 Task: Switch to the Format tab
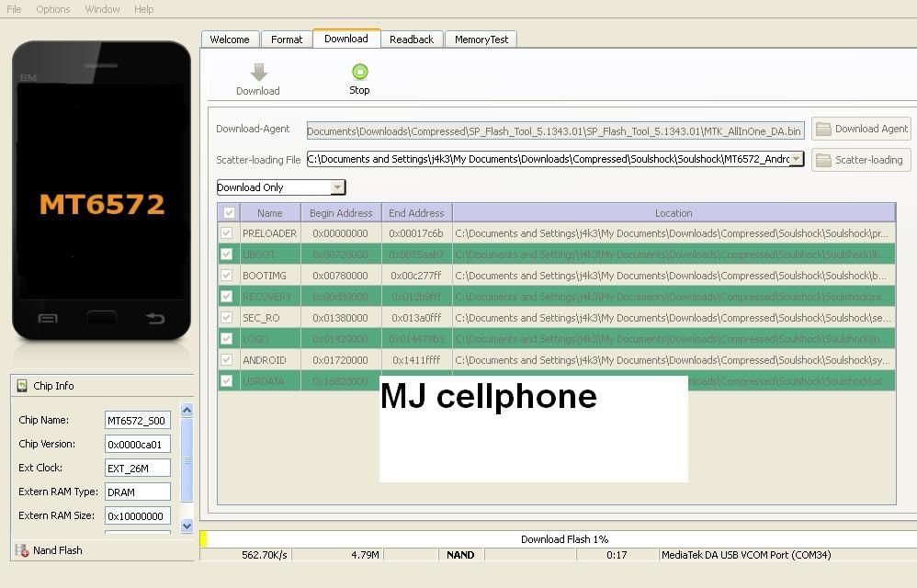pos(287,40)
